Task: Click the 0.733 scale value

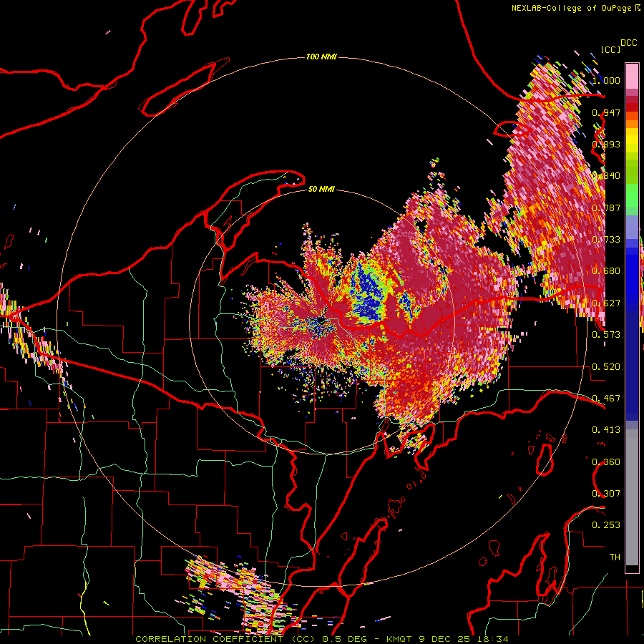Action: tap(606, 240)
